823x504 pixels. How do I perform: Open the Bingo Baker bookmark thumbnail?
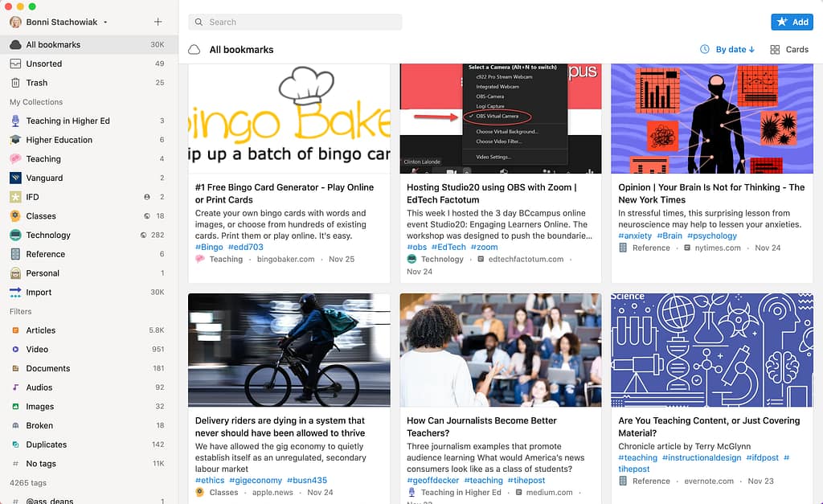(x=289, y=119)
